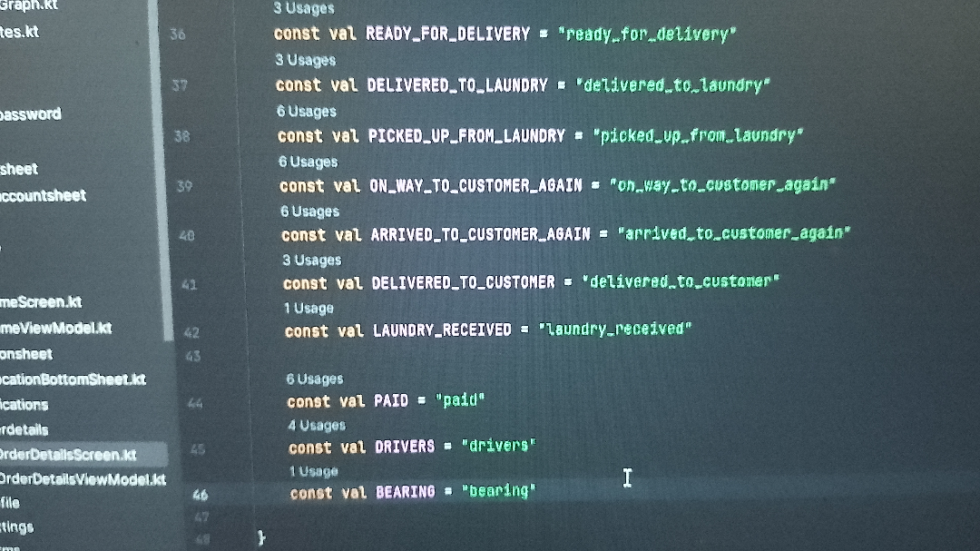
Task: Select the password package in project tree
Action: point(31,114)
